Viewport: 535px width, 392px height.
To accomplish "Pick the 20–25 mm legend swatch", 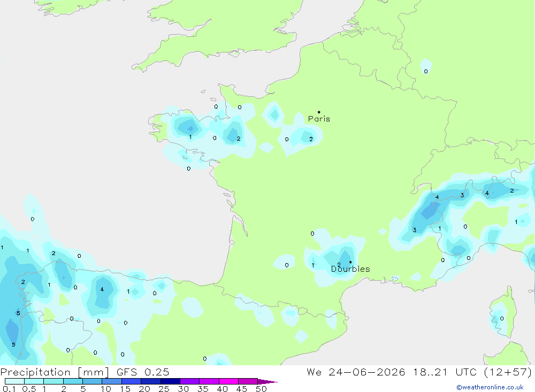I will (151, 381).
